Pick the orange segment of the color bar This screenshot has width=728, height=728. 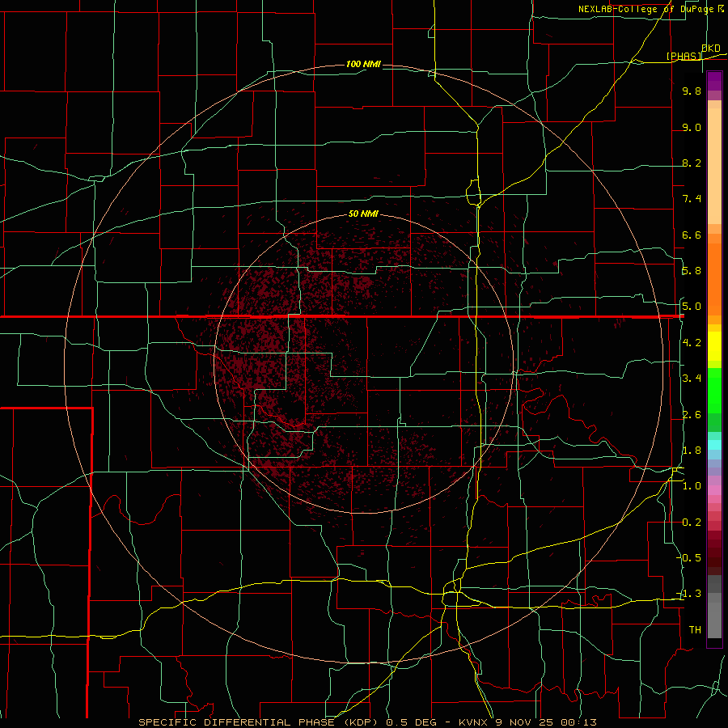click(x=714, y=279)
